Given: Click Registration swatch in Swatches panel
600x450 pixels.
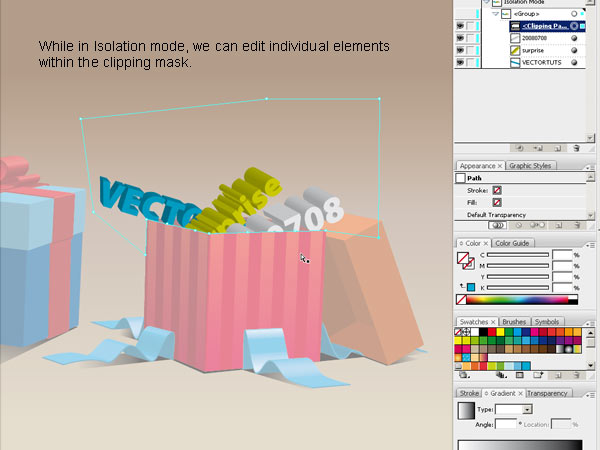Looking at the screenshot, I should click(466, 332).
